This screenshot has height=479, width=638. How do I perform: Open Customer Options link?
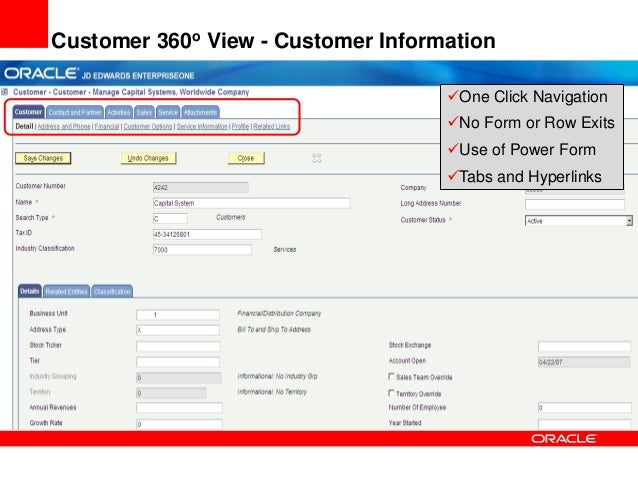pos(148,127)
